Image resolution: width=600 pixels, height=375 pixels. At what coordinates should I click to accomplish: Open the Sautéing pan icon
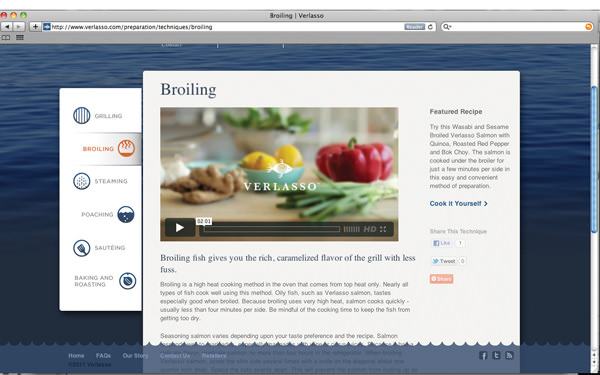click(82, 248)
